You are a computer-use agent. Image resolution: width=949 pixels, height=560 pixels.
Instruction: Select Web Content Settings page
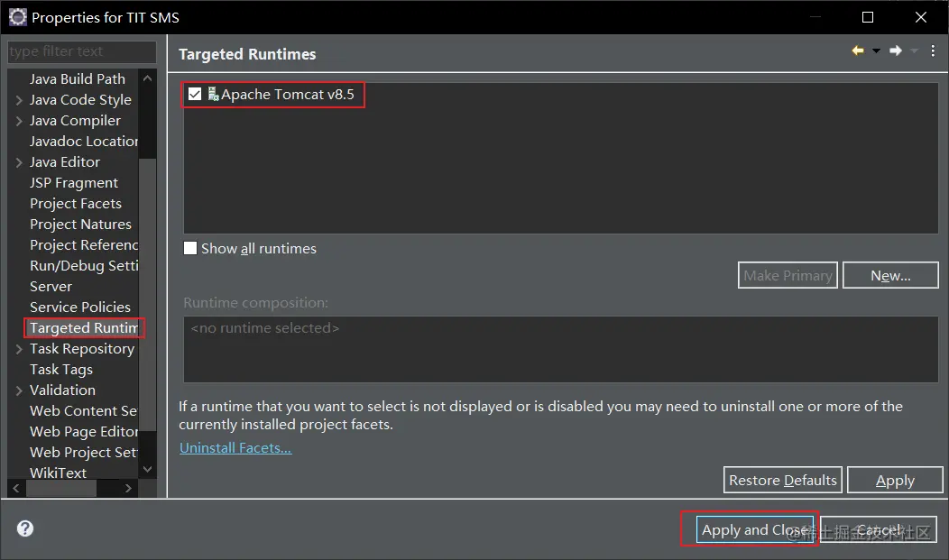pos(84,410)
